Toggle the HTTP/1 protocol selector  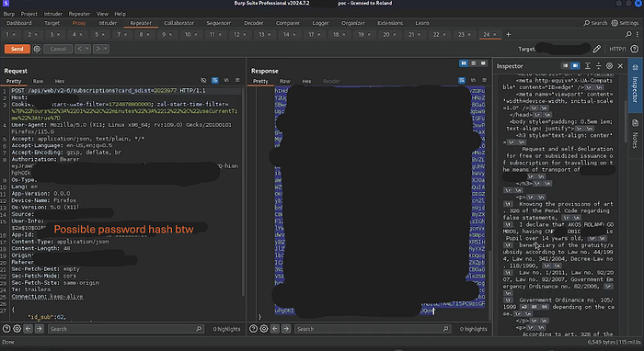tap(617, 49)
